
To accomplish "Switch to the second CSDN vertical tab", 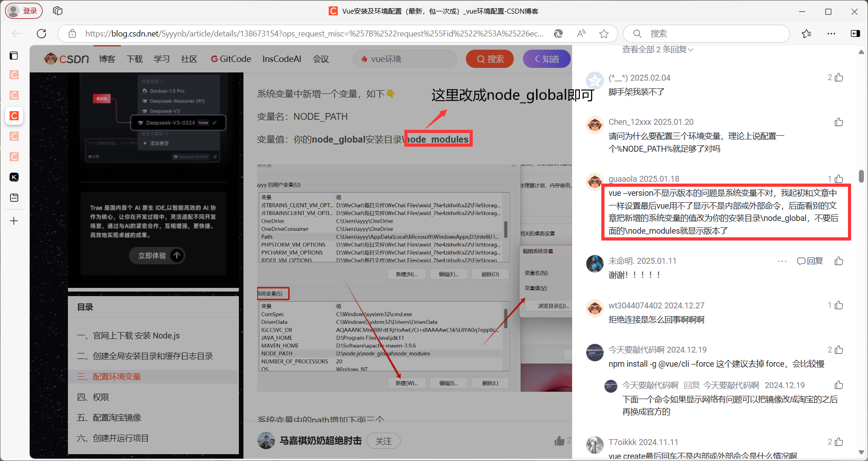I will tap(14, 95).
